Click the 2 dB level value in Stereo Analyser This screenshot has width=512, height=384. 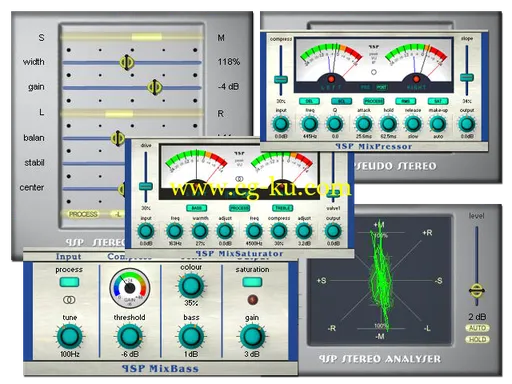click(x=477, y=317)
